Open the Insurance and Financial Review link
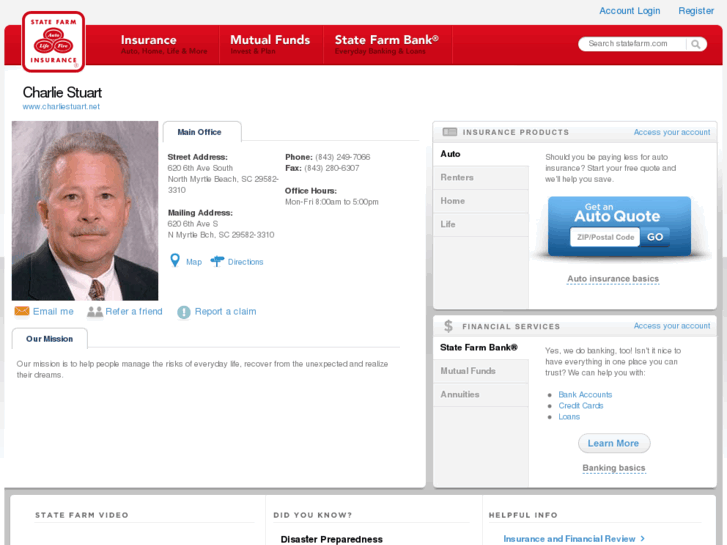Screen dimensions: 727x545 [x=569, y=539]
